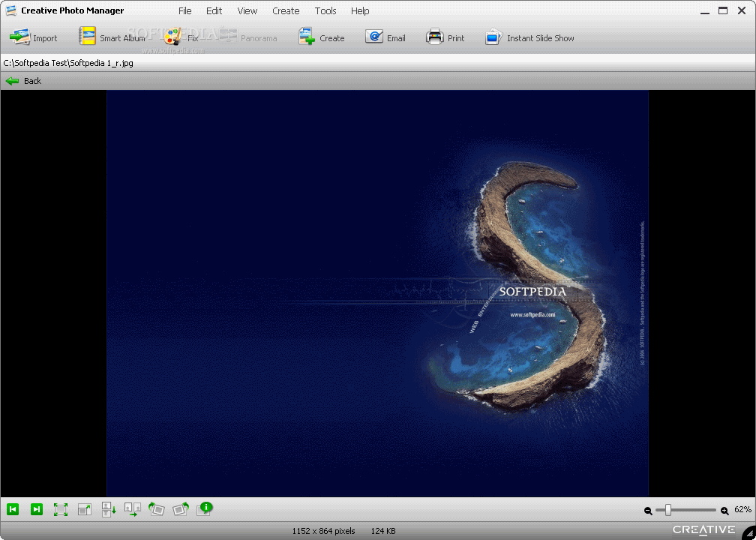Viewport: 756px width, 540px height.
Task: Maximize the application window
Action: click(723, 10)
